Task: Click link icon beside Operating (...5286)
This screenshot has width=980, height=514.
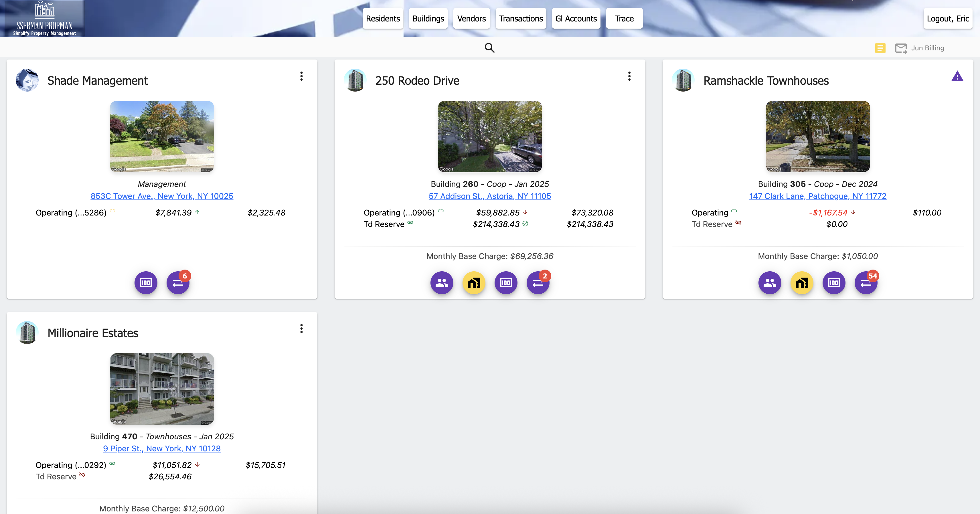Action: point(112,211)
